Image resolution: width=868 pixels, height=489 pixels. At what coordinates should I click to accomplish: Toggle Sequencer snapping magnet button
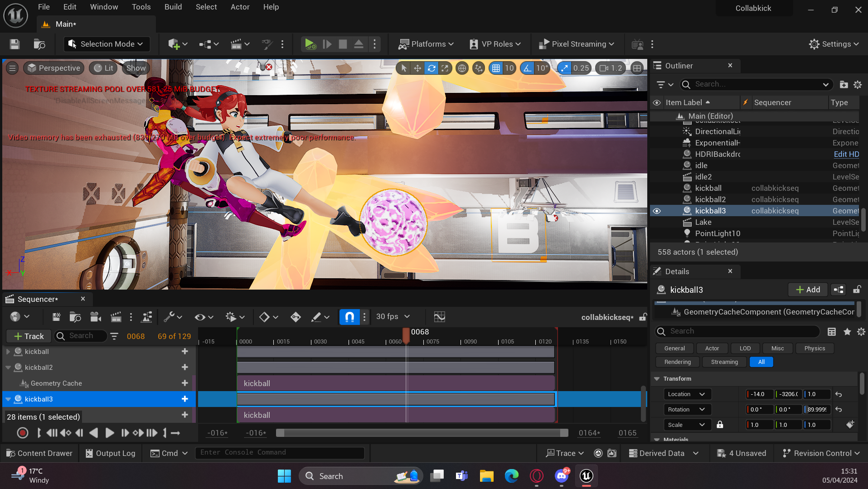coord(349,317)
